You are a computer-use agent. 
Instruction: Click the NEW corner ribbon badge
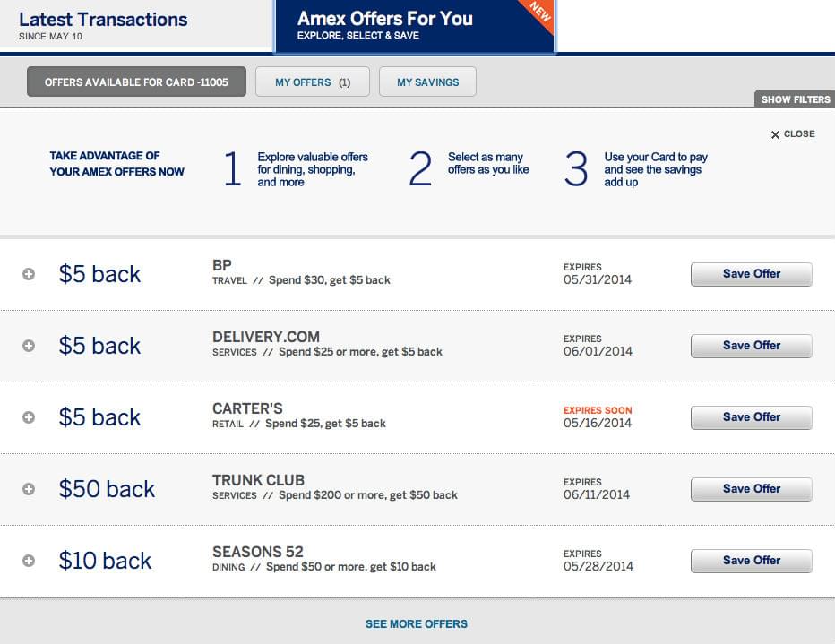540,13
